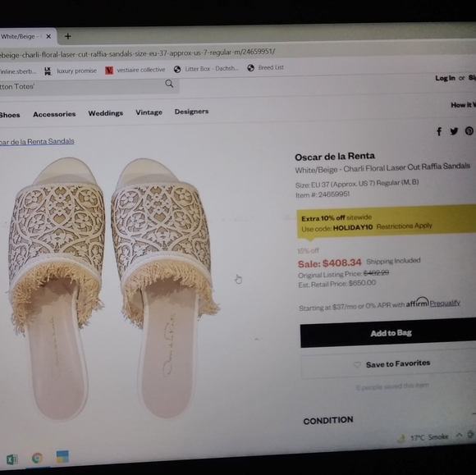Click the address bar URL
This screenshot has height=475, width=476.
[138, 53]
